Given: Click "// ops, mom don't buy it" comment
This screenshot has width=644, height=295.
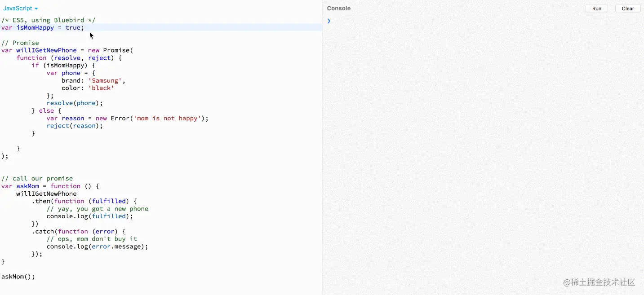Looking at the screenshot, I should click(x=92, y=239).
